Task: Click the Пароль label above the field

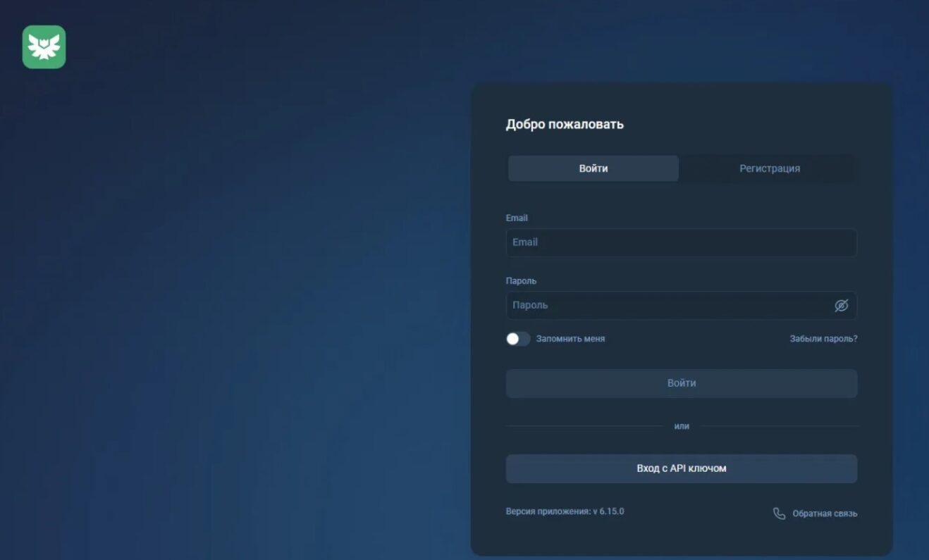Action: point(521,281)
